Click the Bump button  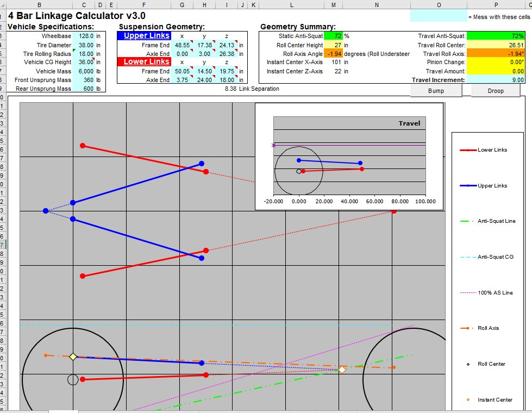pyautogui.click(x=436, y=91)
